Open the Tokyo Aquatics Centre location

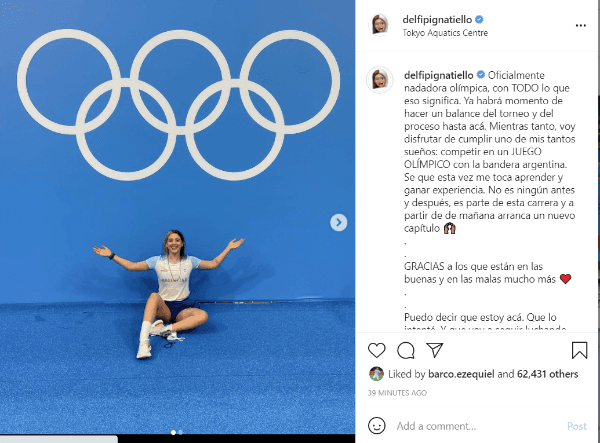tap(445, 33)
